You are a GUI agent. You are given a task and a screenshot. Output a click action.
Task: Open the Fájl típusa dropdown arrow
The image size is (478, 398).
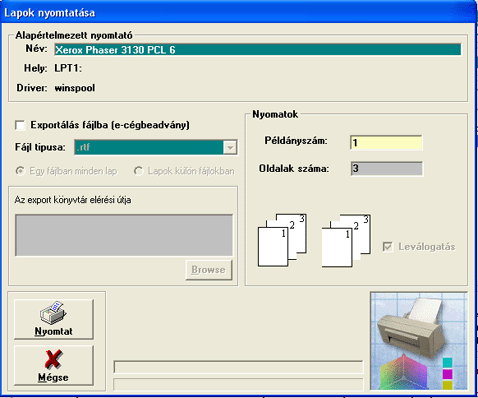pos(230,147)
